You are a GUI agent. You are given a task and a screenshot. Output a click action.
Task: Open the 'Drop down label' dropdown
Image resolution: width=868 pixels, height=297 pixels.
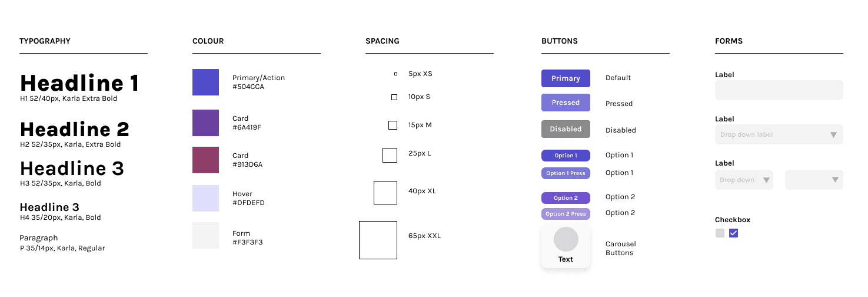click(x=779, y=134)
